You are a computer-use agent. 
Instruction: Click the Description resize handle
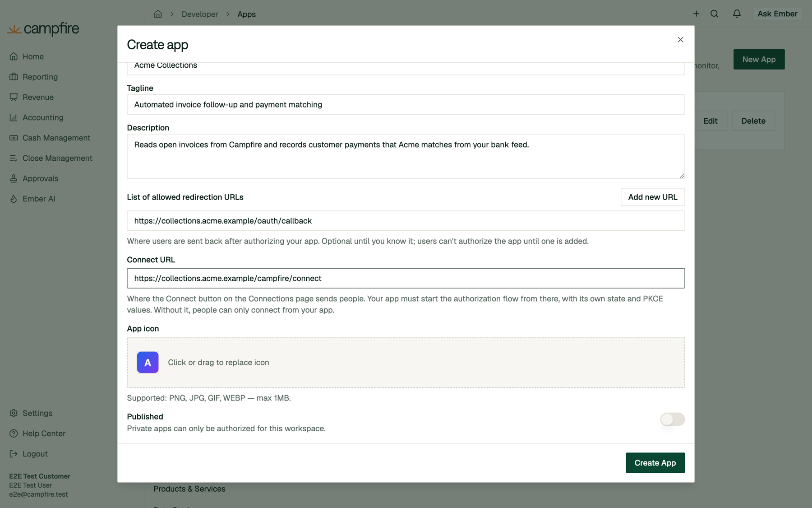[682, 175]
